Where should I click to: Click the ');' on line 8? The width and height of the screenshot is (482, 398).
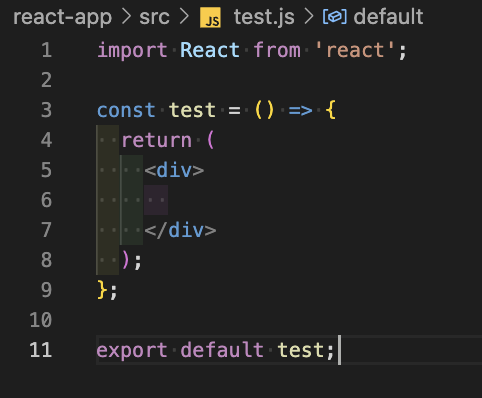(x=132, y=260)
